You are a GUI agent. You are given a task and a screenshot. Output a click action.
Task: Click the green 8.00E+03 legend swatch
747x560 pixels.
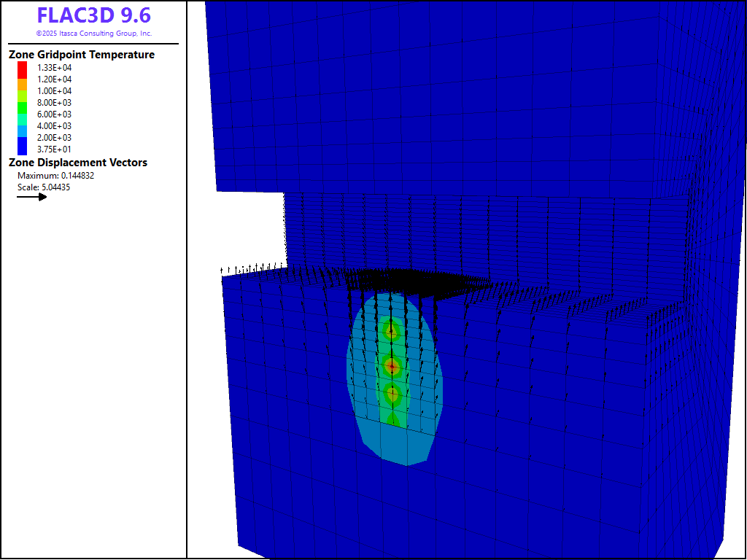[22, 102]
